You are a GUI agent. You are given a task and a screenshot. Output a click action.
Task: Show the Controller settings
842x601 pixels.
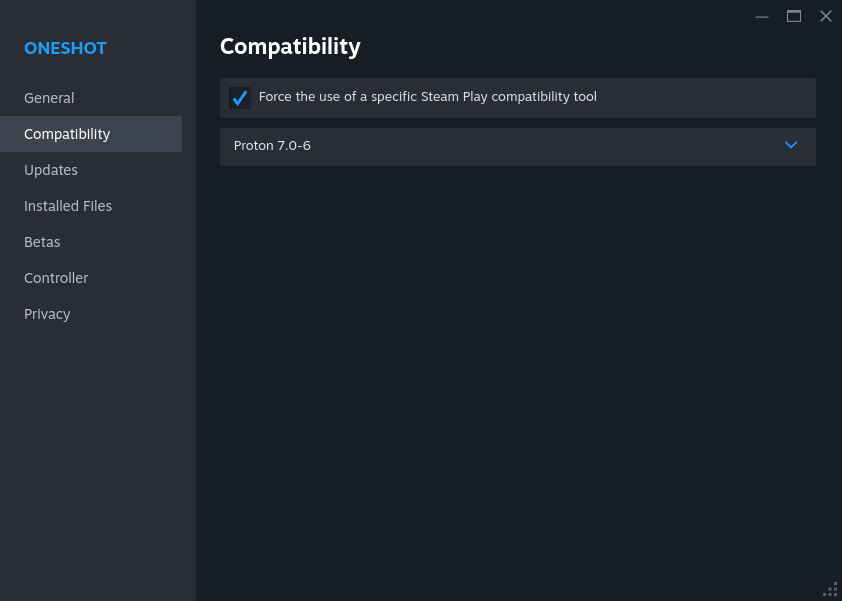[56, 278]
